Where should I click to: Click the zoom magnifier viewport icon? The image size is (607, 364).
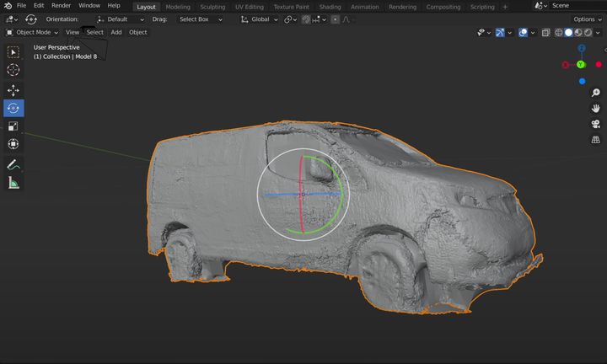595,93
